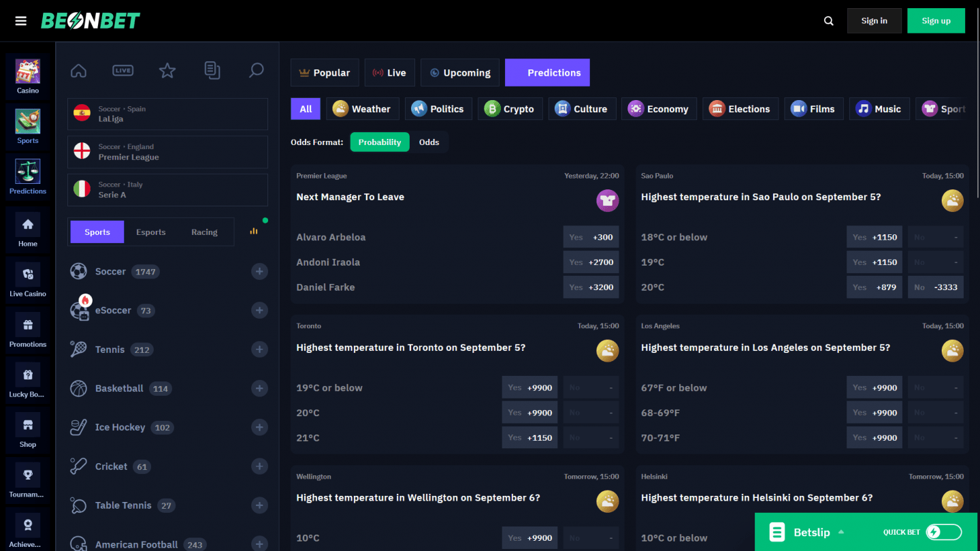The image size is (980, 551).
Task: Pick Yes +3200 for Daniel Farke
Action: click(591, 287)
